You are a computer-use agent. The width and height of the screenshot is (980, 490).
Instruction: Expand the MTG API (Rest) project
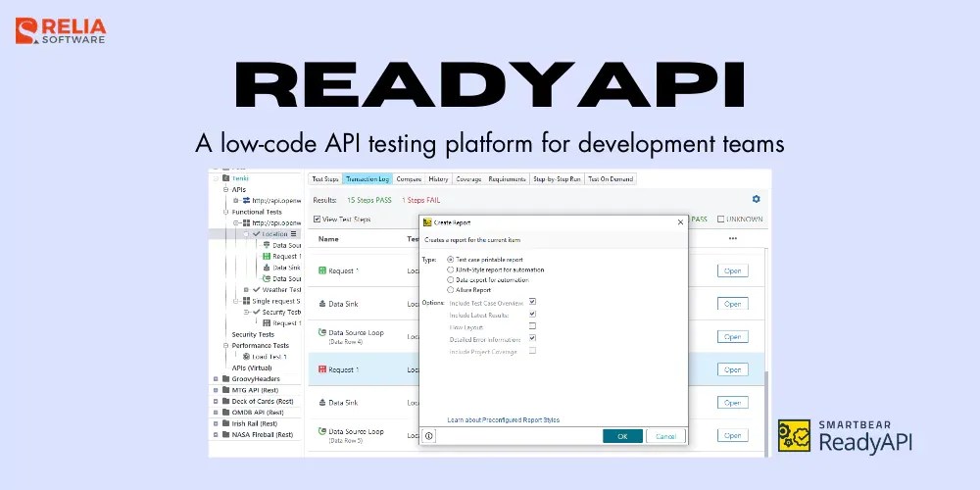pyautogui.click(x=216, y=390)
